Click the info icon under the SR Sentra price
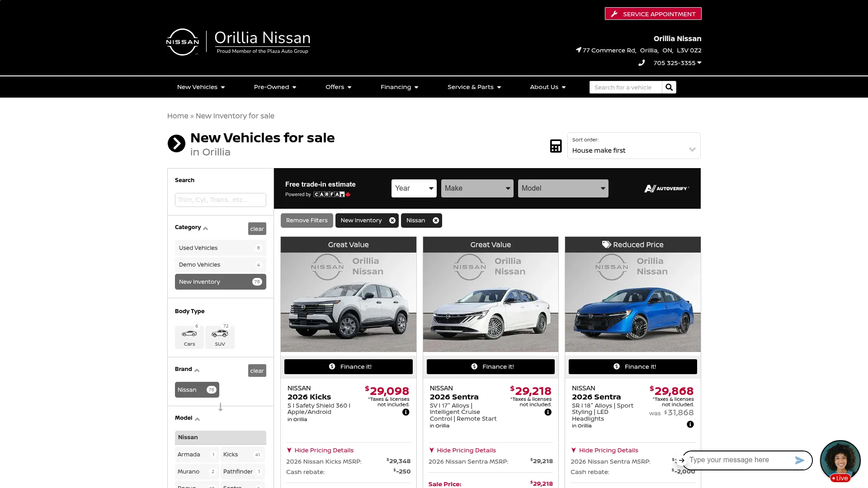Image resolution: width=868 pixels, height=488 pixels. click(690, 424)
